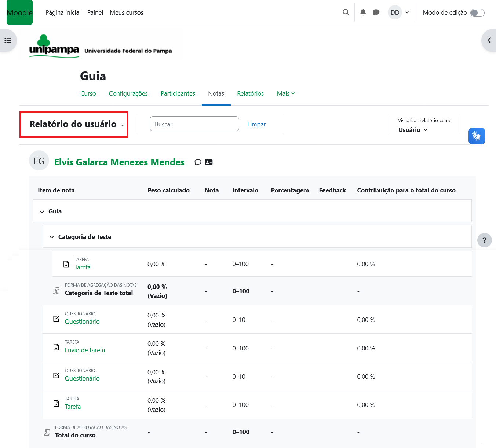Open the Visualizar relatório como Usuário dropdown
Image resolution: width=496 pixels, height=448 pixels.
click(413, 130)
